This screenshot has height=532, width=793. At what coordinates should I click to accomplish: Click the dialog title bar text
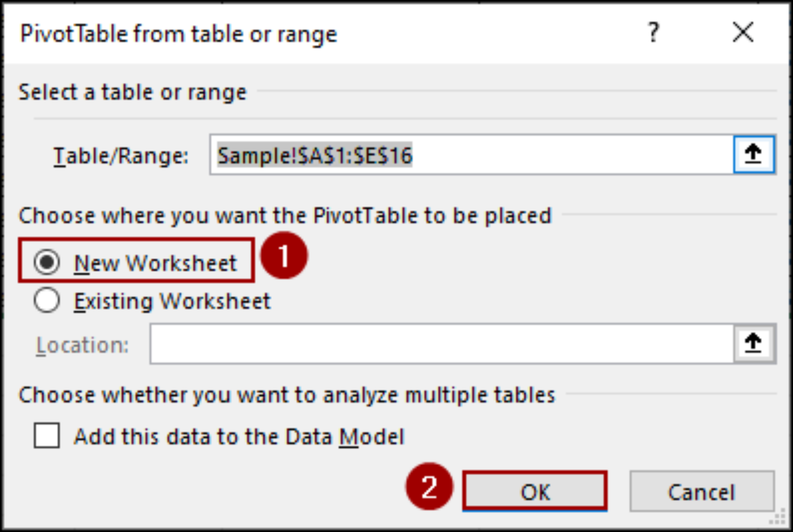pos(178,34)
